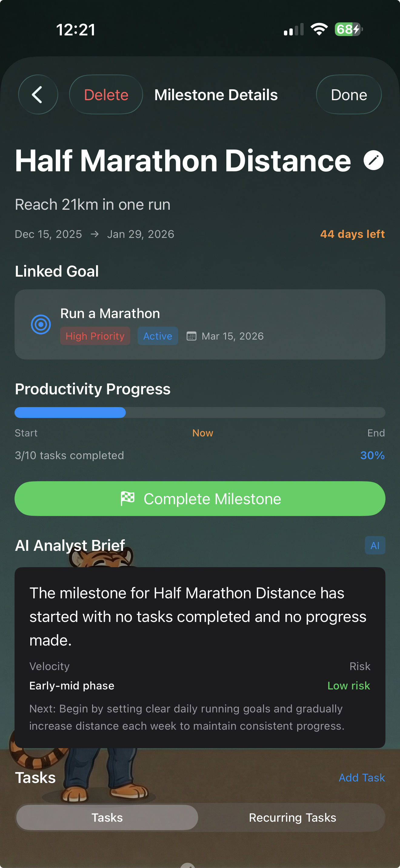Tap the AI badge icon
The image size is (400, 868).
(375, 545)
